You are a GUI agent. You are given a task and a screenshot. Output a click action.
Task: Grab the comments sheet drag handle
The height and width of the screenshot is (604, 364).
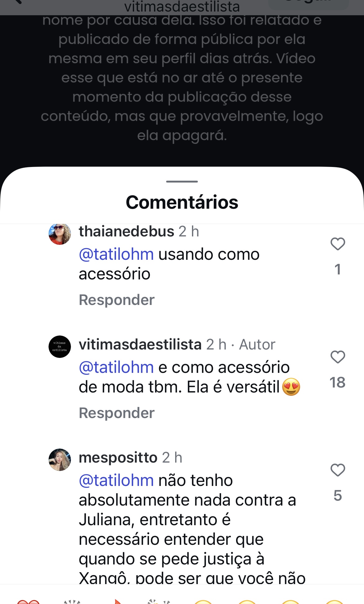(182, 181)
